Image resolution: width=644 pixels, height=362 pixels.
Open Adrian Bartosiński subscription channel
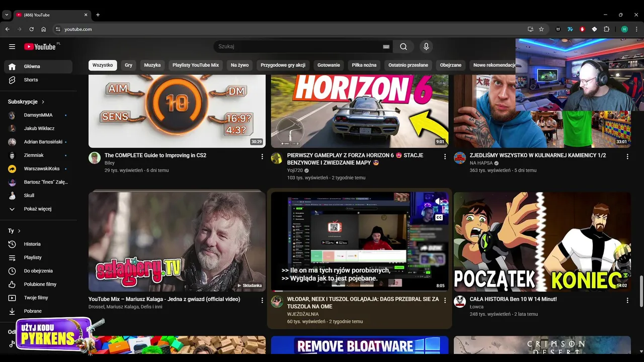[x=38, y=142]
